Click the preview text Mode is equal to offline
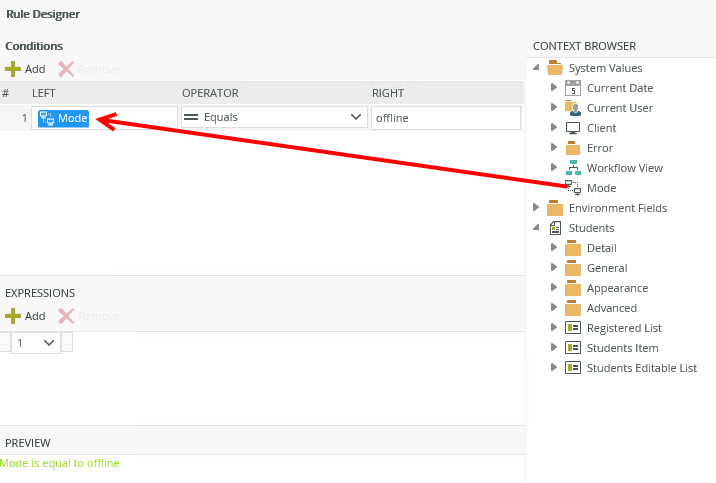This screenshot has width=716, height=483. (x=60, y=463)
